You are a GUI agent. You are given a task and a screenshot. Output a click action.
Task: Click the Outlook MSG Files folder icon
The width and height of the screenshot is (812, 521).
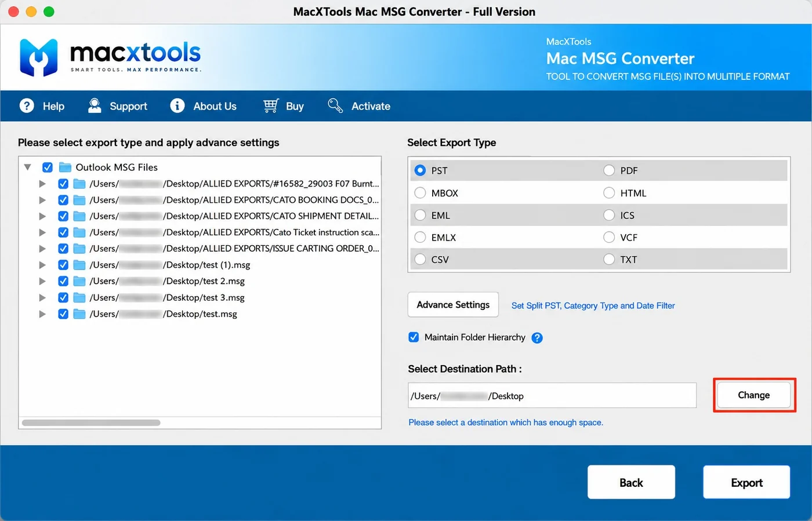coord(65,167)
